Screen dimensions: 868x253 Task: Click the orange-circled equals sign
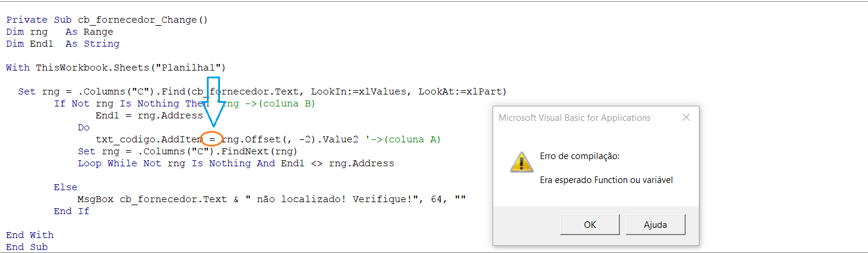[x=212, y=139]
